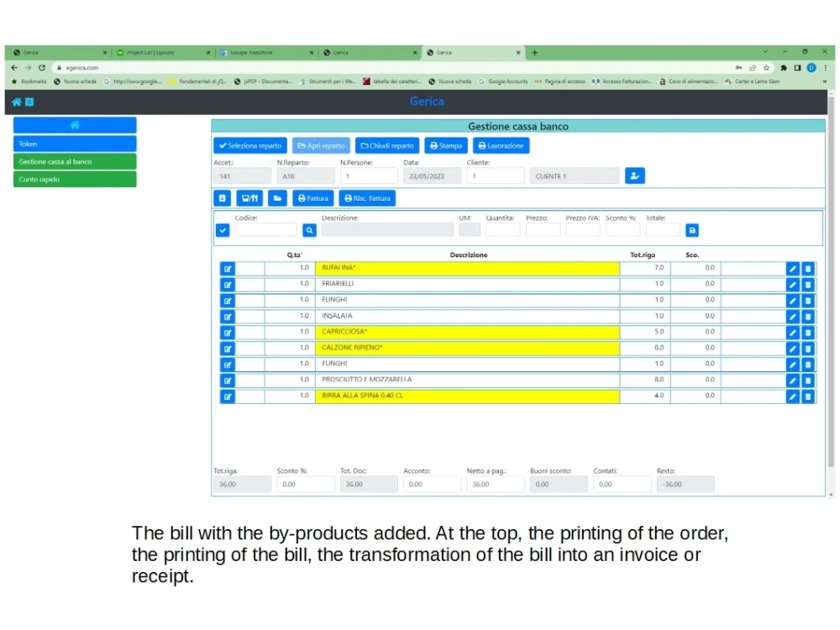
Task: Click the magnifier icon to search Codice
Action: 309,230
